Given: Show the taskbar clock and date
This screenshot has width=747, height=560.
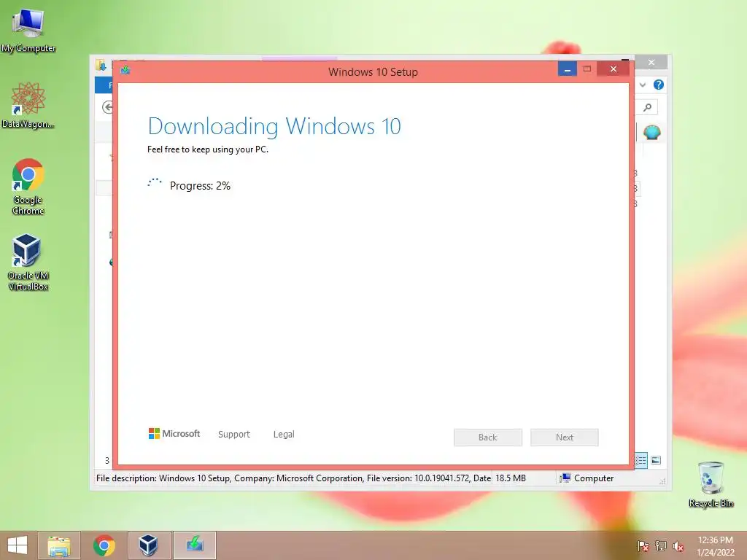Looking at the screenshot, I should pos(716,546).
